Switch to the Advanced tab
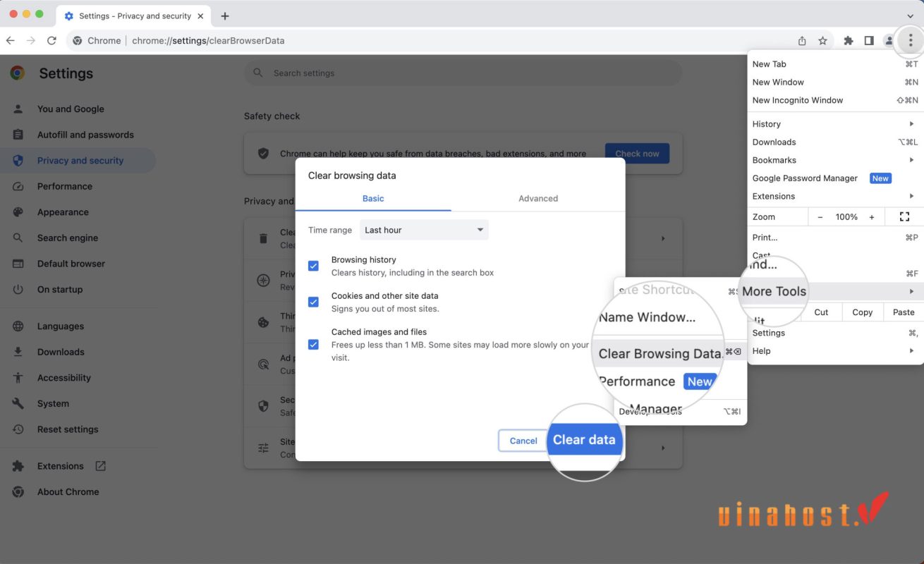The width and height of the screenshot is (924, 564). click(x=537, y=198)
